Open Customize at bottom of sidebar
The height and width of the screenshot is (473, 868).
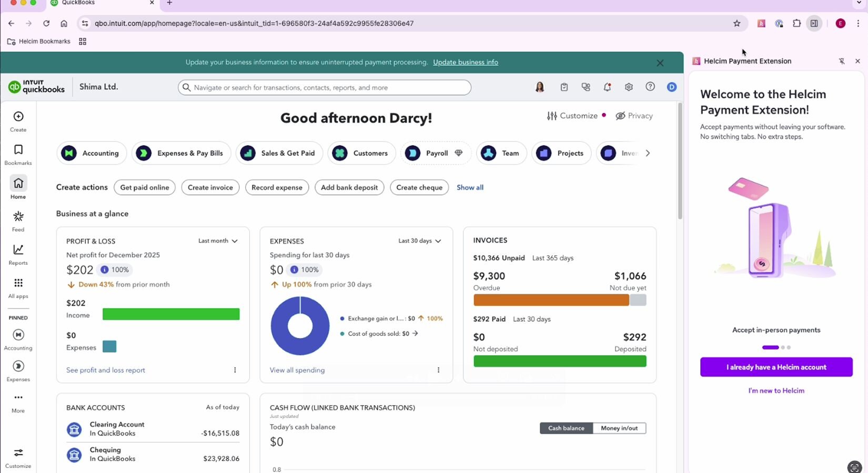pyautogui.click(x=18, y=458)
